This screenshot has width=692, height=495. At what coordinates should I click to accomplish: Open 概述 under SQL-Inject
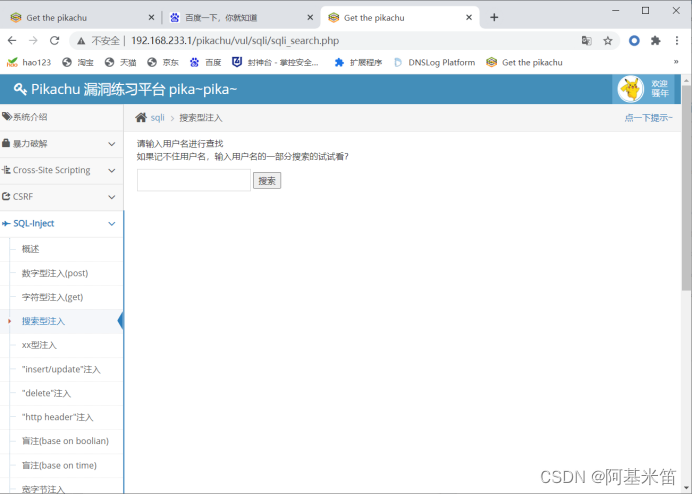tap(30, 249)
